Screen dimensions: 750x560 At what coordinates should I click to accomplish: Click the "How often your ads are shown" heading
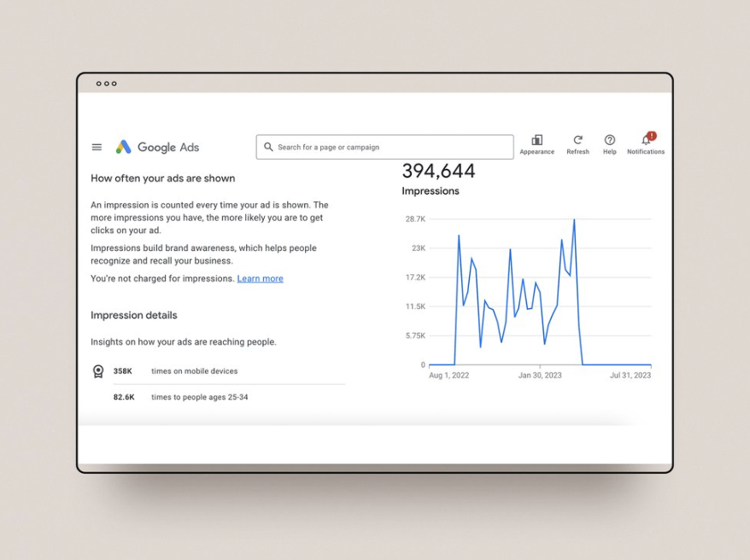pyautogui.click(x=163, y=178)
